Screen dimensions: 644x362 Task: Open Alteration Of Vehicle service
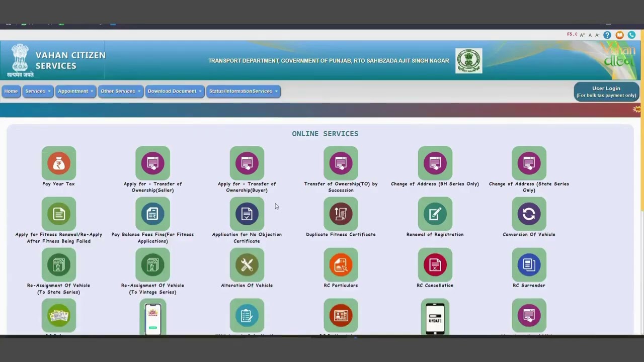(247, 265)
